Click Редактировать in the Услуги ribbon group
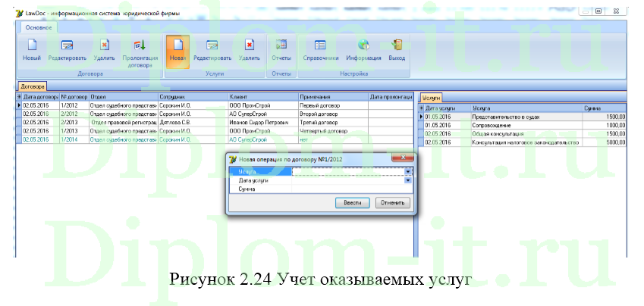 212,50
